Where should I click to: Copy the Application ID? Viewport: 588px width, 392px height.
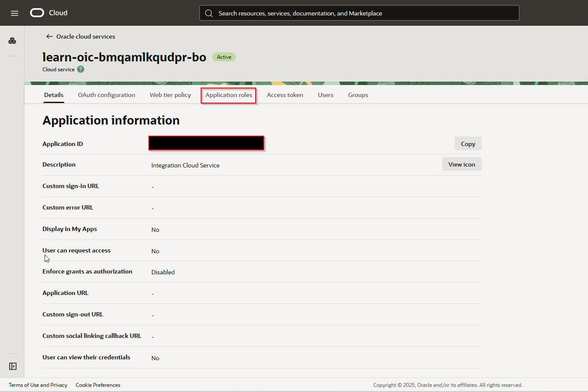(467, 143)
